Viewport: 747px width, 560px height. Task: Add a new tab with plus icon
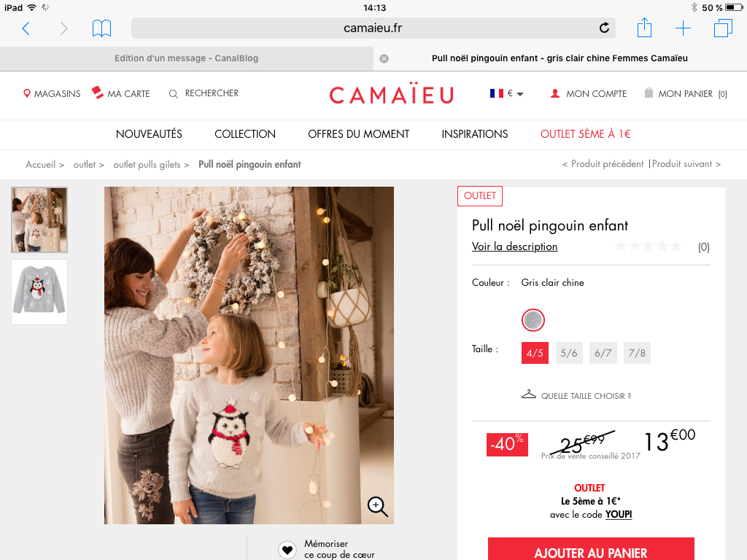pos(683,28)
